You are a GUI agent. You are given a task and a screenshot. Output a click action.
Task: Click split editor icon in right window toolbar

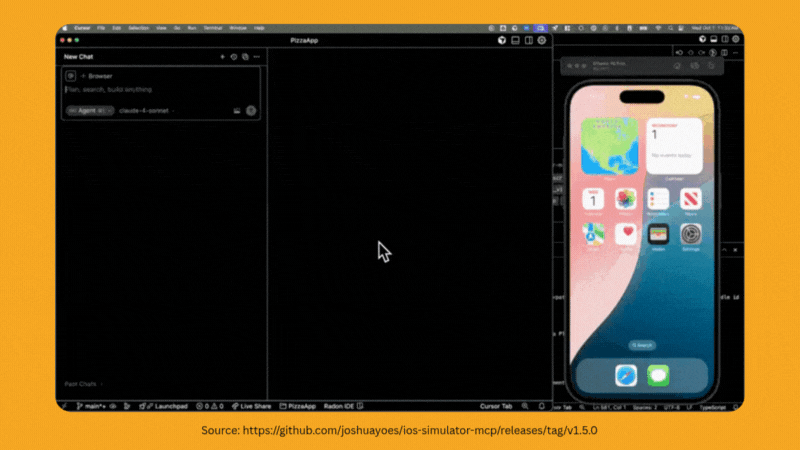click(x=724, y=53)
